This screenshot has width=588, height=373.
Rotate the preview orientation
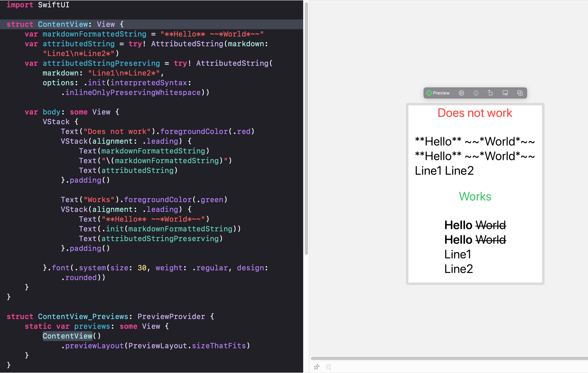[490, 93]
